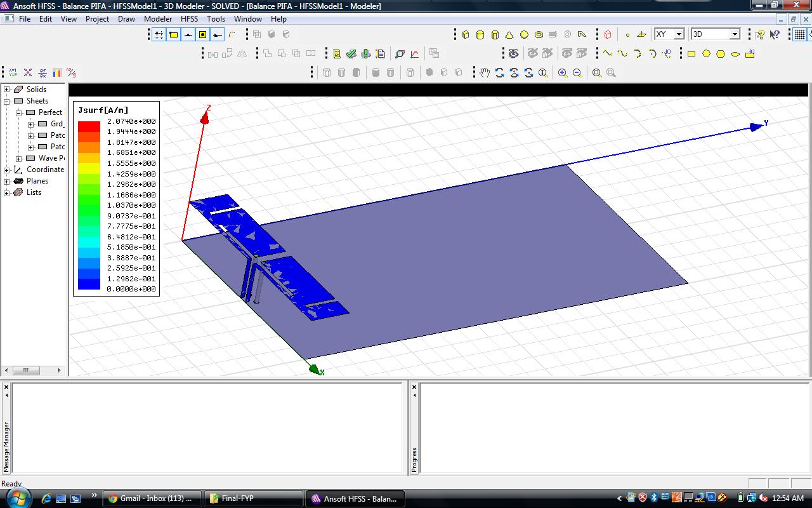
Task: Toggle the show/hide objects eye icon
Action: [x=513, y=54]
